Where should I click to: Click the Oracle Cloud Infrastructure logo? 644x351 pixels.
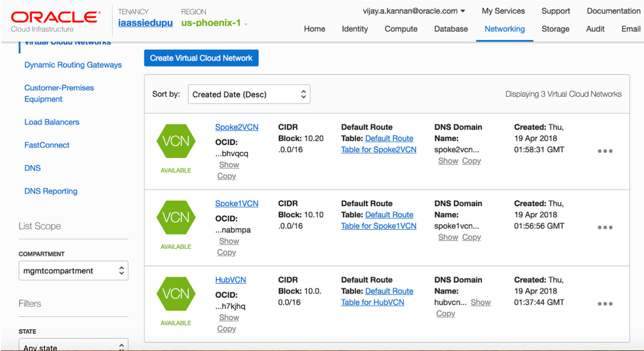point(55,21)
